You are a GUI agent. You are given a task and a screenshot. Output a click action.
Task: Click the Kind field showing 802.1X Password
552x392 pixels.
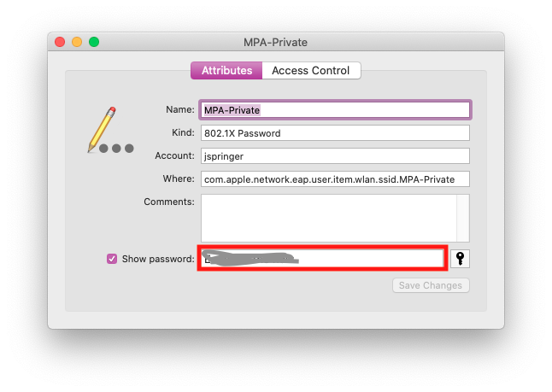point(335,133)
